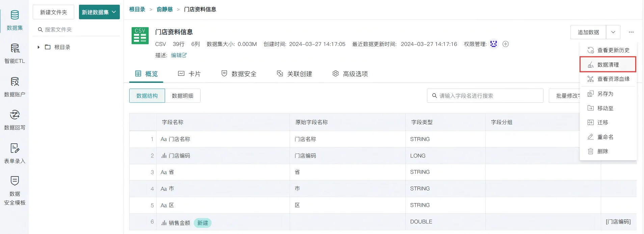Open the 表单录入 sidebar icon
The width and height of the screenshot is (644, 234).
(x=15, y=153)
